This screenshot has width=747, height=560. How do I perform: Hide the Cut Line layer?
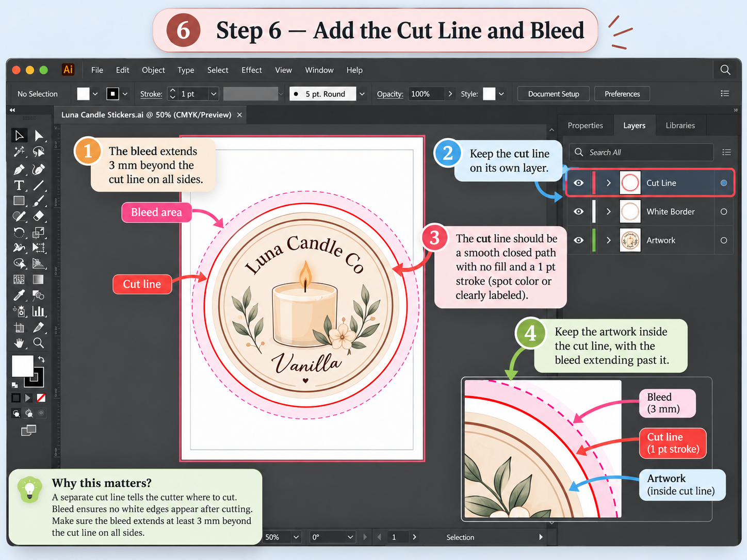tap(579, 183)
